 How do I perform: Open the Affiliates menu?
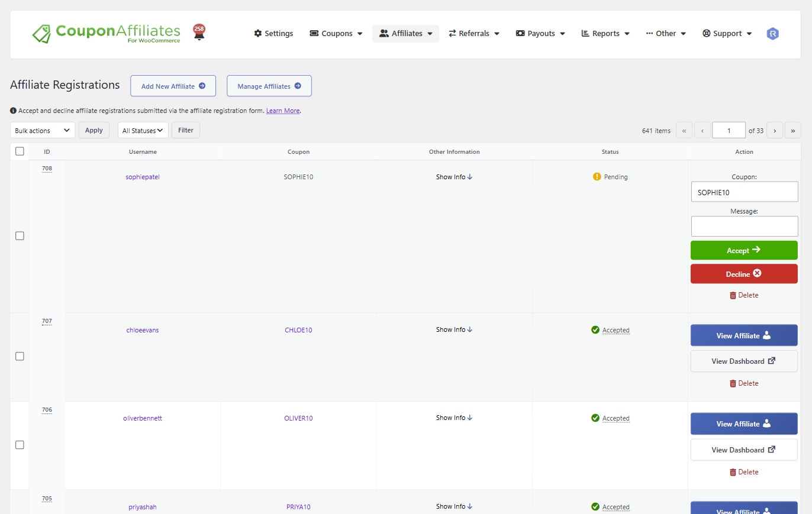406,34
